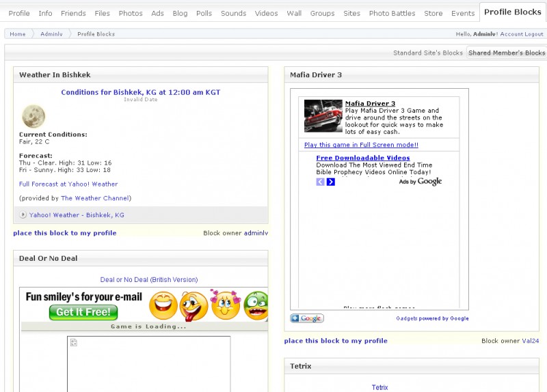Click the heart-eyes smiley in the ad
This screenshot has height=392, width=547.
pos(226,305)
